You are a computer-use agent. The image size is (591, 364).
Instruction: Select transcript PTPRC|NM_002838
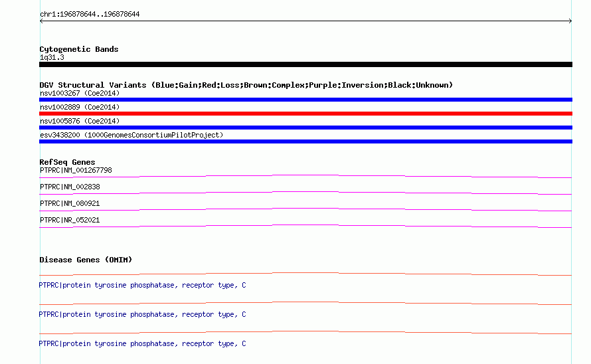coord(70,187)
